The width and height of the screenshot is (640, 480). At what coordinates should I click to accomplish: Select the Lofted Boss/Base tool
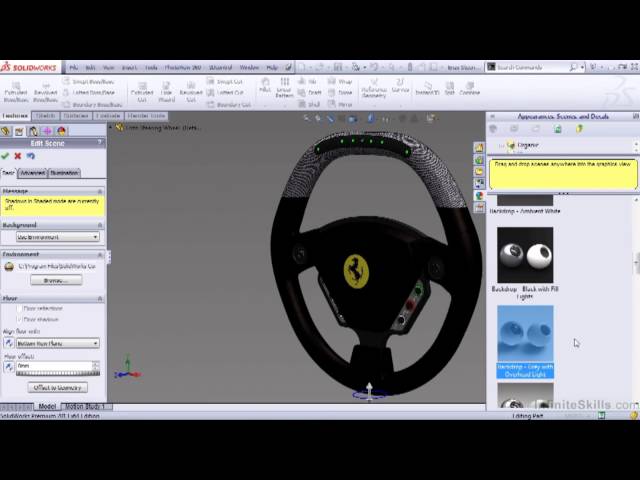pyautogui.click(x=89, y=93)
